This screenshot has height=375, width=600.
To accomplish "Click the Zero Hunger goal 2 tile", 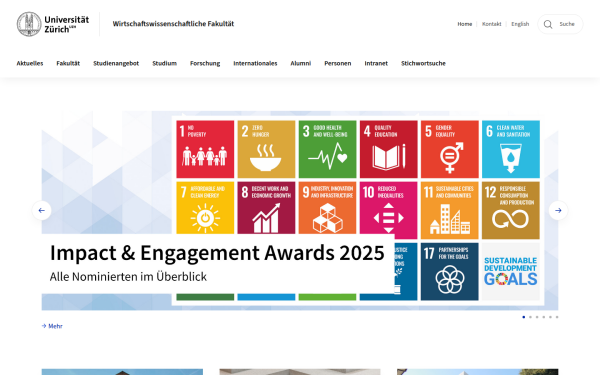I will click(266, 149).
